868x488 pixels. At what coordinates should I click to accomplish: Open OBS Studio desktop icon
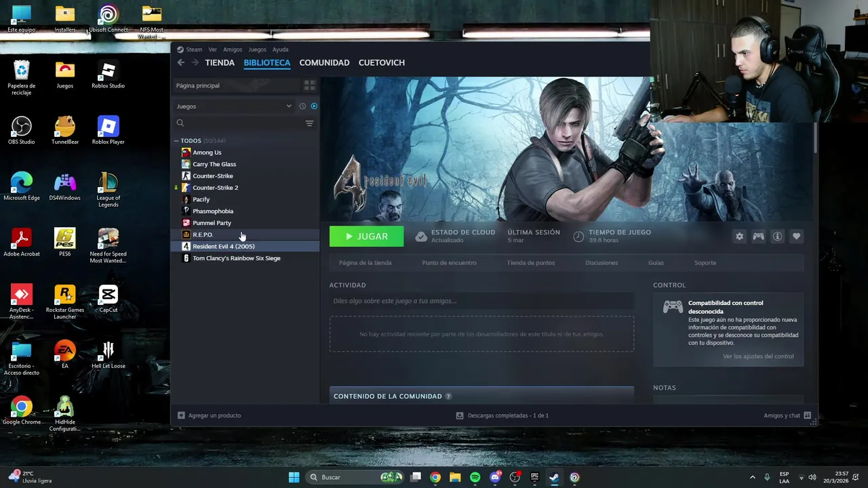coord(22,130)
